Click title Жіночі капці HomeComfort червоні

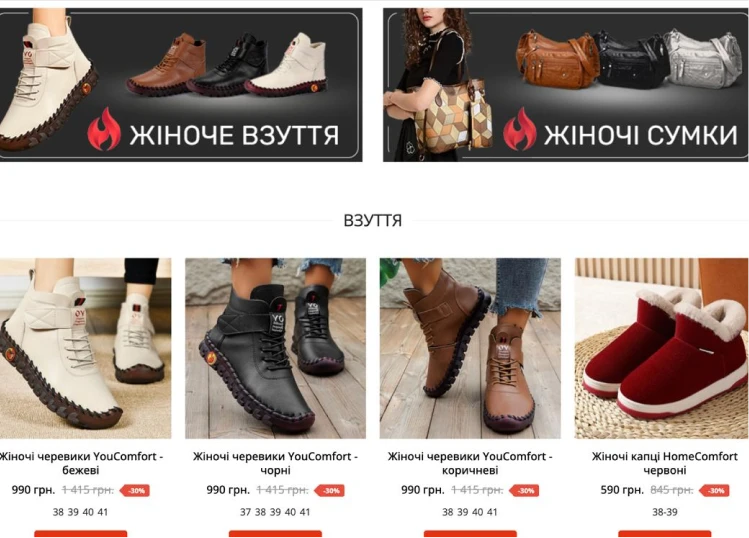pos(664,463)
